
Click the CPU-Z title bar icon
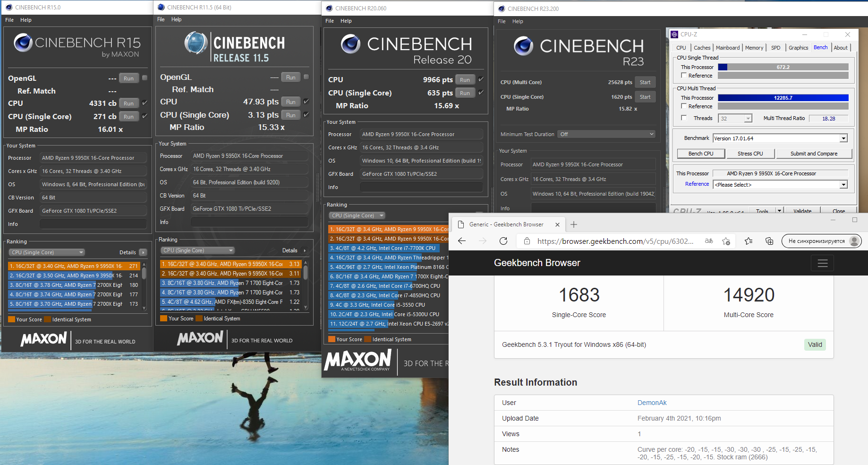674,34
